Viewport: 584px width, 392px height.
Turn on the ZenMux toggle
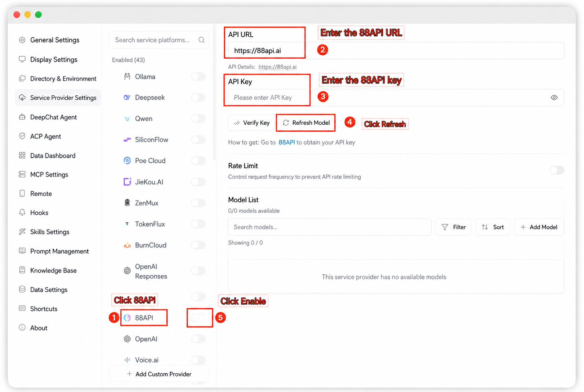click(198, 203)
